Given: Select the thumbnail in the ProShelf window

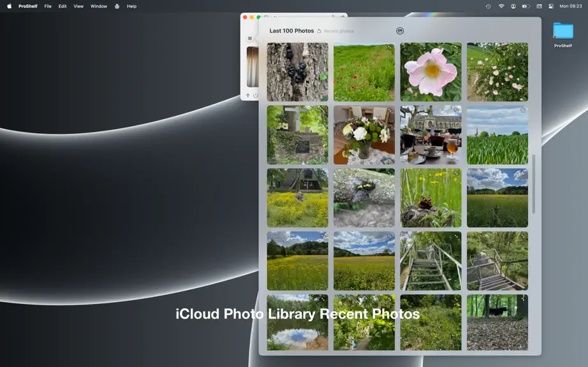Looking at the screenshot, I should [x=253, y=67].
